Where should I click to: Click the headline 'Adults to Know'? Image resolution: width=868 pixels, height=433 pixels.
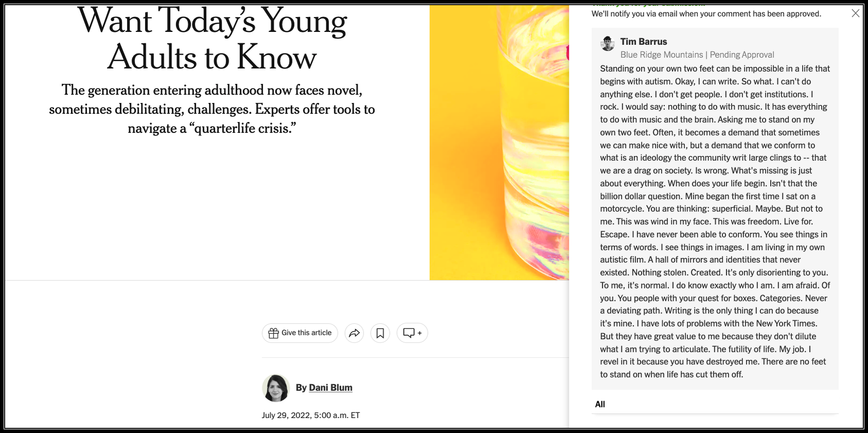coord(212,57)
